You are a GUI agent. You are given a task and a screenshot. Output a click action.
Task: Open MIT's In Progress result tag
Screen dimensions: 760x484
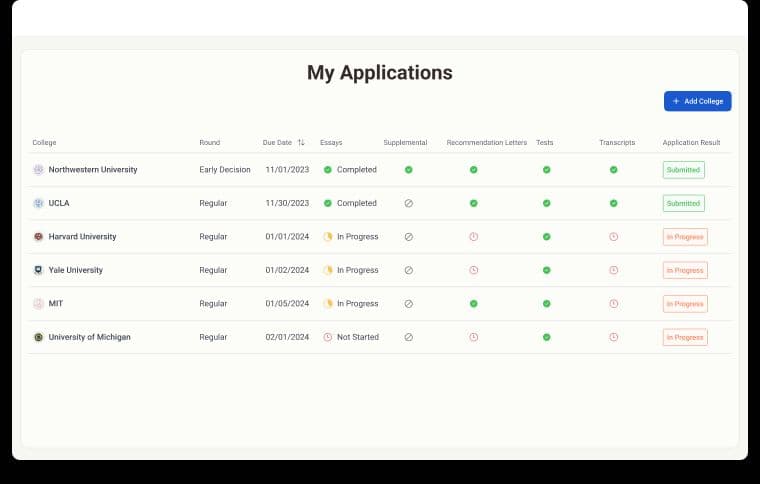pos(685,303)
